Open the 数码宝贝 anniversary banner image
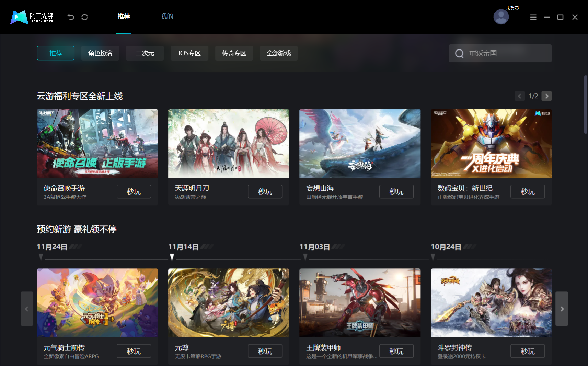Image resolution: width=588 pixels, height=366 pixels. coord(491,143)
